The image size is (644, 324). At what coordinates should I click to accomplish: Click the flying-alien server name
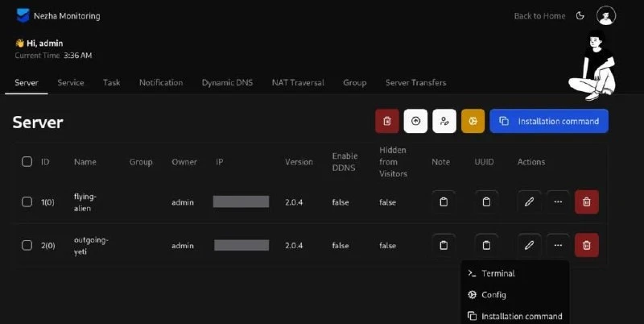point(85,201)
